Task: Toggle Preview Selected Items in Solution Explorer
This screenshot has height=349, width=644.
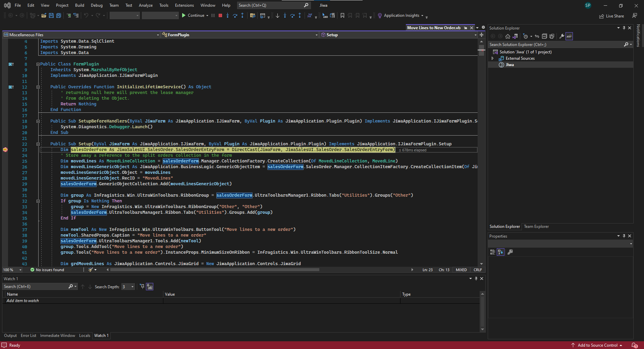Action: coord(569,36)
